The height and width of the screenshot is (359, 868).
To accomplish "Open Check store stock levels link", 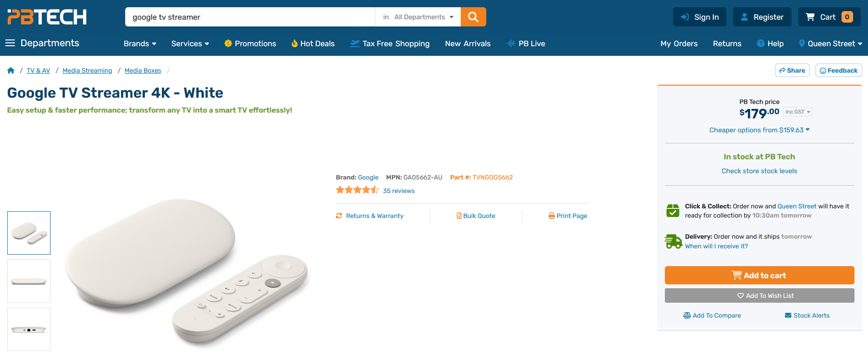I will coord(759,171).
